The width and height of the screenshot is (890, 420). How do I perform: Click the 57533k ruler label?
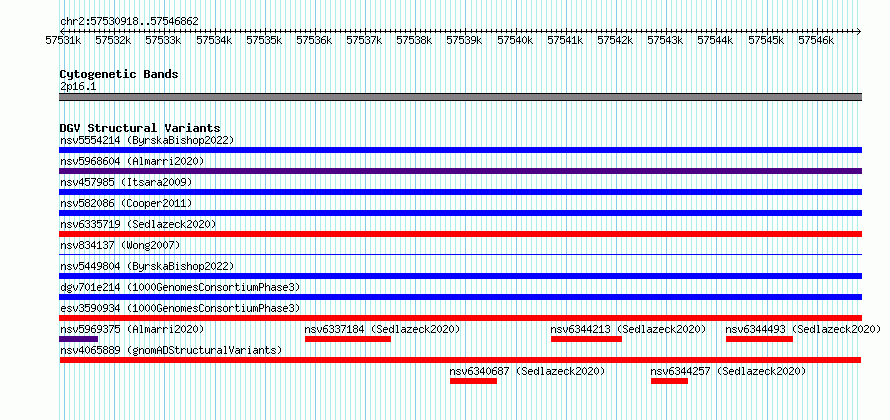pyautogui.click(x=164, y=40)
